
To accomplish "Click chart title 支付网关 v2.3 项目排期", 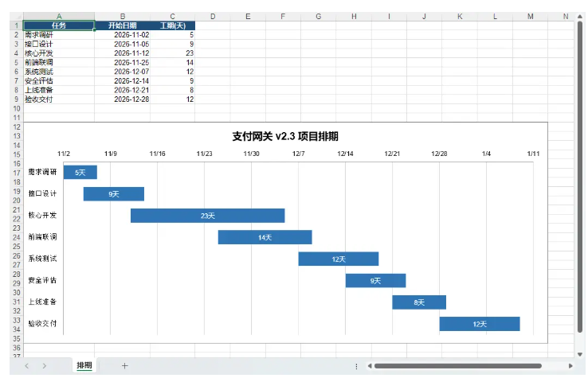I will click(285, 136).
